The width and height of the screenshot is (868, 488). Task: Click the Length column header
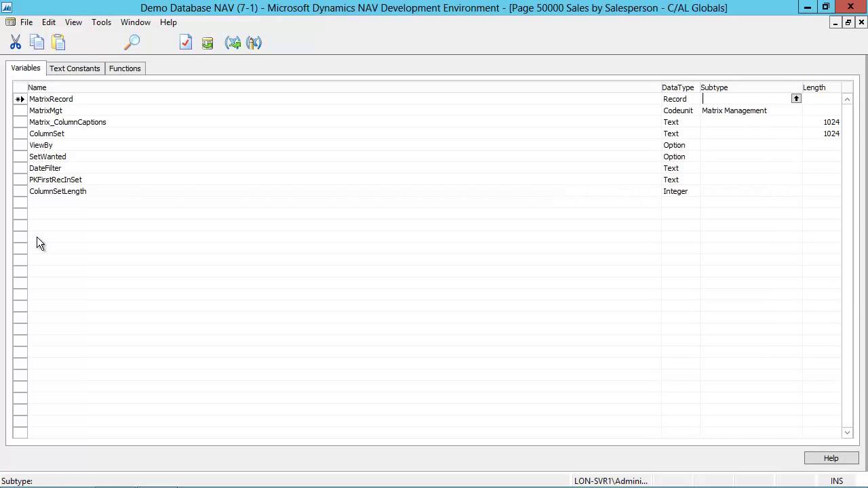tap(821, 87)
